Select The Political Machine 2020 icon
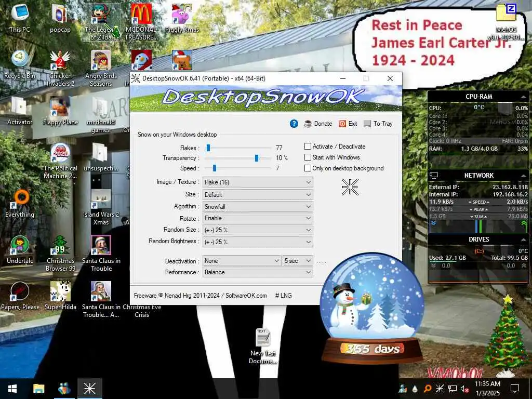 tap(60, 161)
